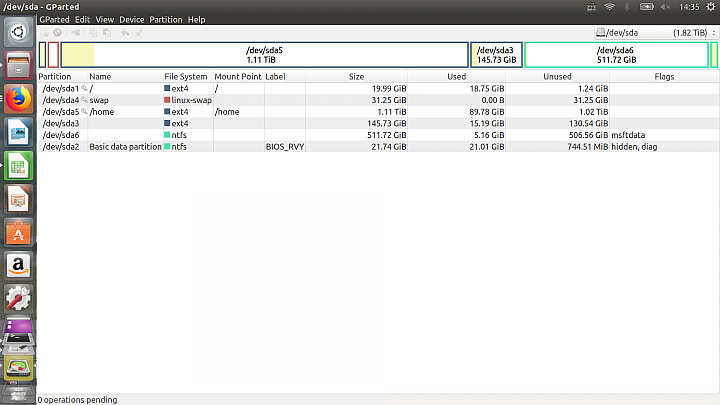Open LibreOffice Writer from the dock
This screenshot has height=405, width=720.
18,132
